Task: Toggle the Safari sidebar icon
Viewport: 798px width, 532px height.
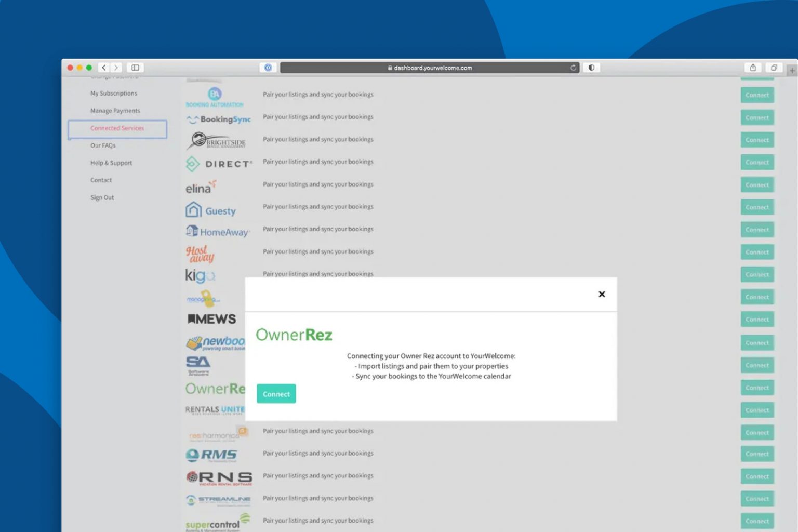Action: (135, 68)
